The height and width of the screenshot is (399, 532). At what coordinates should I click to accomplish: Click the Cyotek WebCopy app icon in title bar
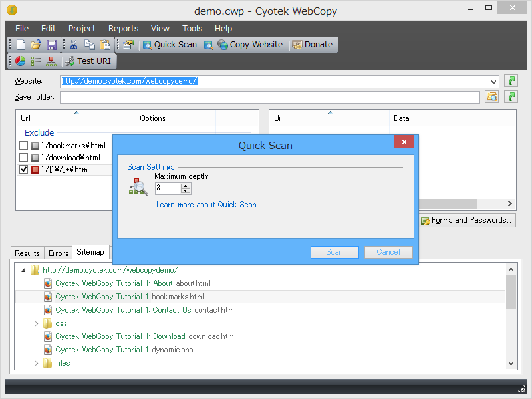click(x=12, y=10)
